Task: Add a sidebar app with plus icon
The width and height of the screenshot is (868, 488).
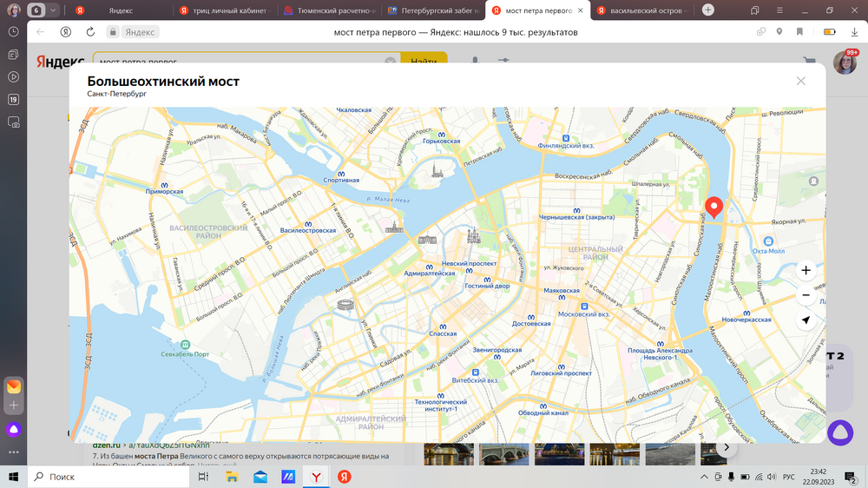Action: point(14,406)
